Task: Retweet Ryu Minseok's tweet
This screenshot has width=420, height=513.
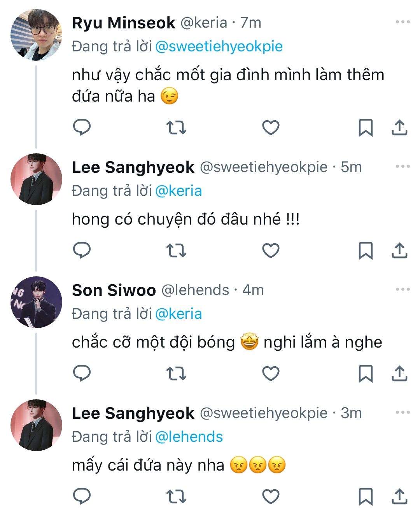Action: [x=176, y=127]
